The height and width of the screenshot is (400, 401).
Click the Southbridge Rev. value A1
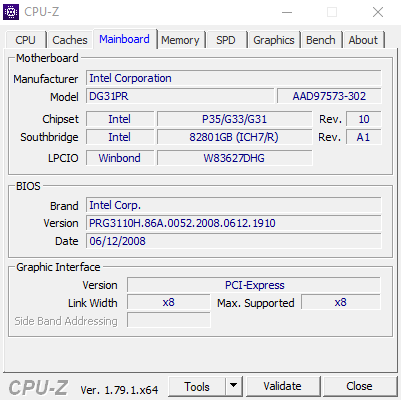[364, 137]
